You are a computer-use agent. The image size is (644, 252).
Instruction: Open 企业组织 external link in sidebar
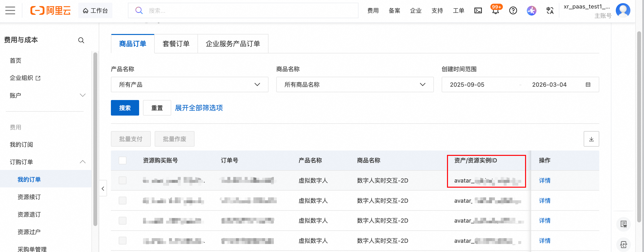[25, 78]
